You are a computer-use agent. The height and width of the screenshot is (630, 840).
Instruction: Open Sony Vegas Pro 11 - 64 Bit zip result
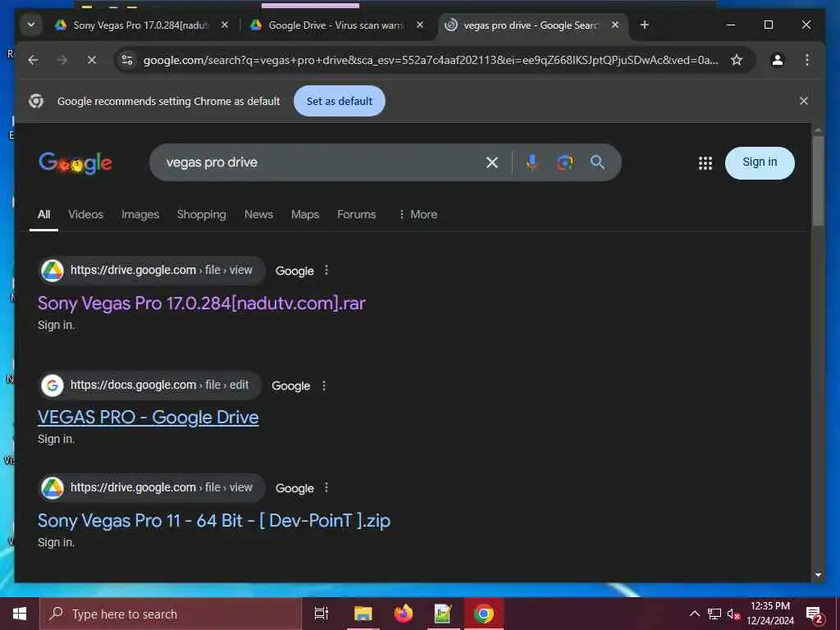214,521
